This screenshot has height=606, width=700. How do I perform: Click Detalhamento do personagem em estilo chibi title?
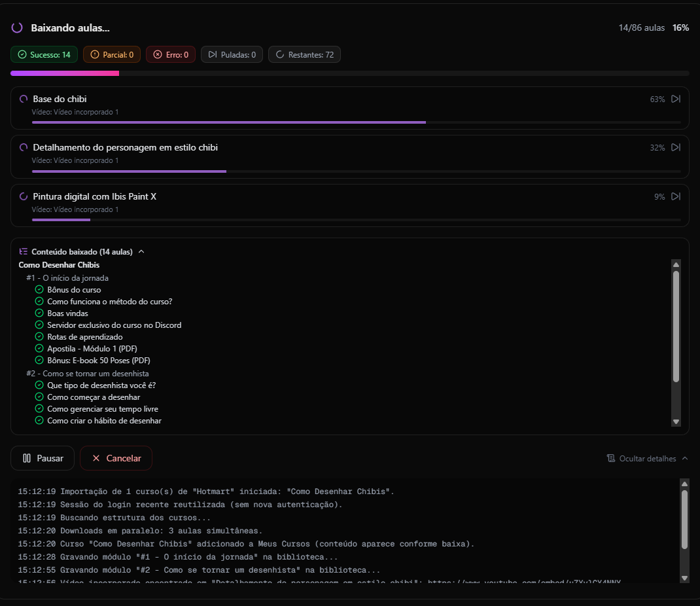point(126,147)
